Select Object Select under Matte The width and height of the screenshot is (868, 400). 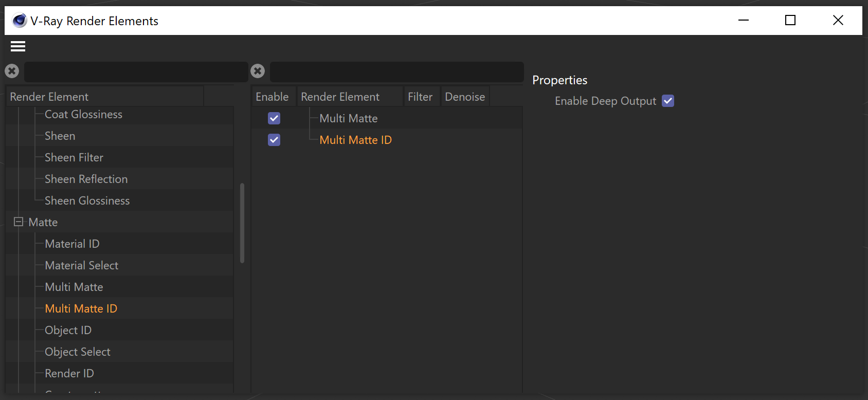tap(77, 352)
